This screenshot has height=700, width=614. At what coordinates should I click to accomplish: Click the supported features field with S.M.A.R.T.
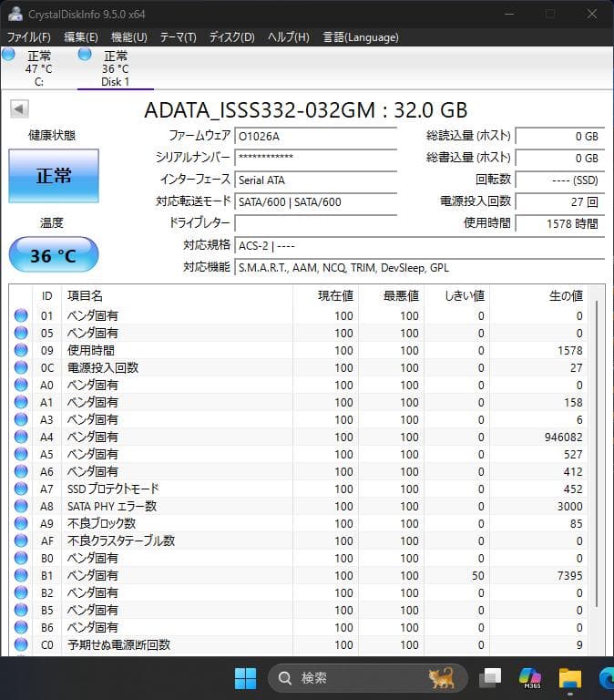point(419,267)
